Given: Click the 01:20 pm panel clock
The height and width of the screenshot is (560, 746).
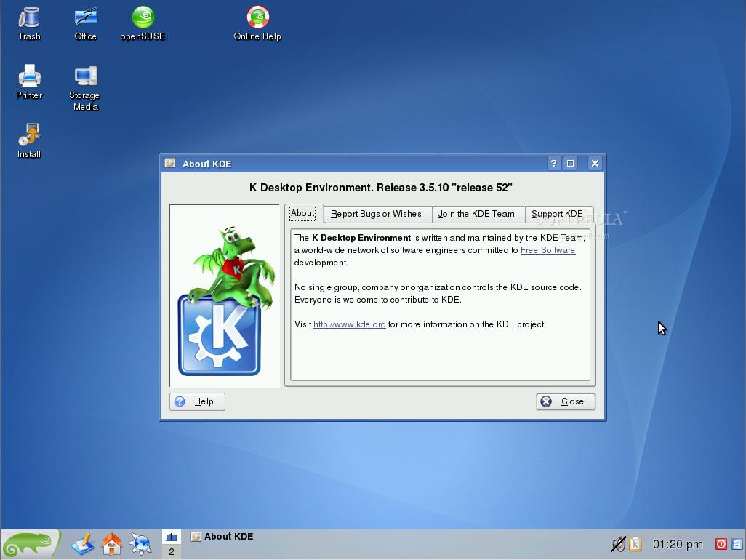Looking at the screenshot, I should click(678, 544).
